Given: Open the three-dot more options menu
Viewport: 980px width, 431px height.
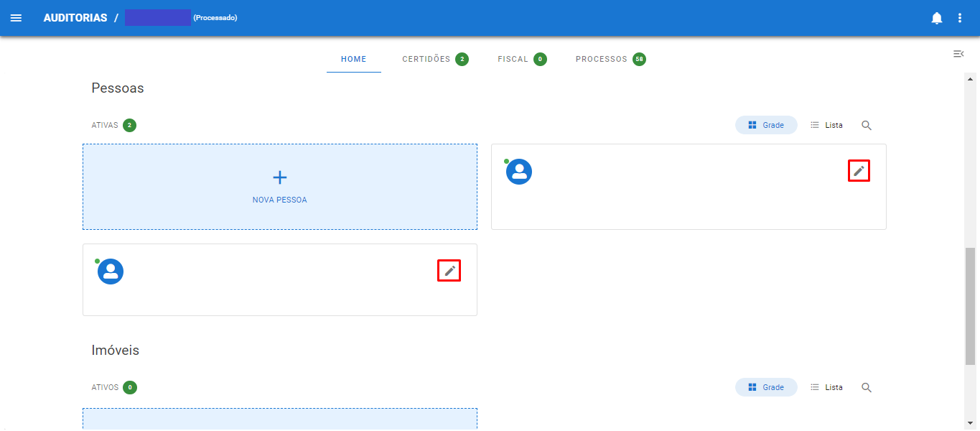Looking at the screenshot, I should point(960,18).
